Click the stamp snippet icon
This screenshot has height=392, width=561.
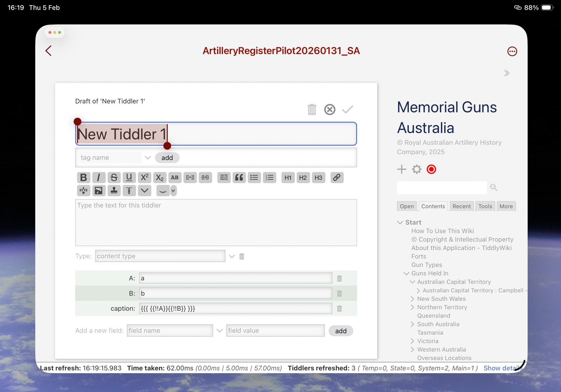point(114,191)
